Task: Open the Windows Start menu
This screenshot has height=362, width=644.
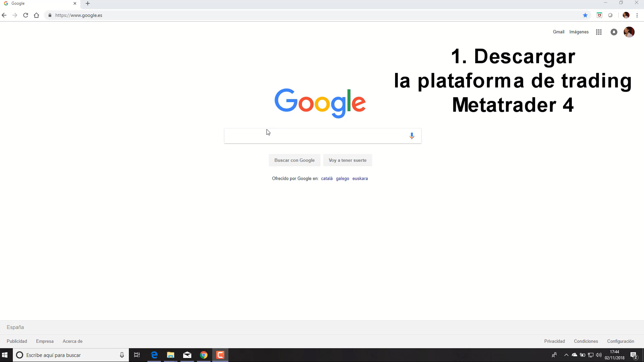Action: point(5,355)
